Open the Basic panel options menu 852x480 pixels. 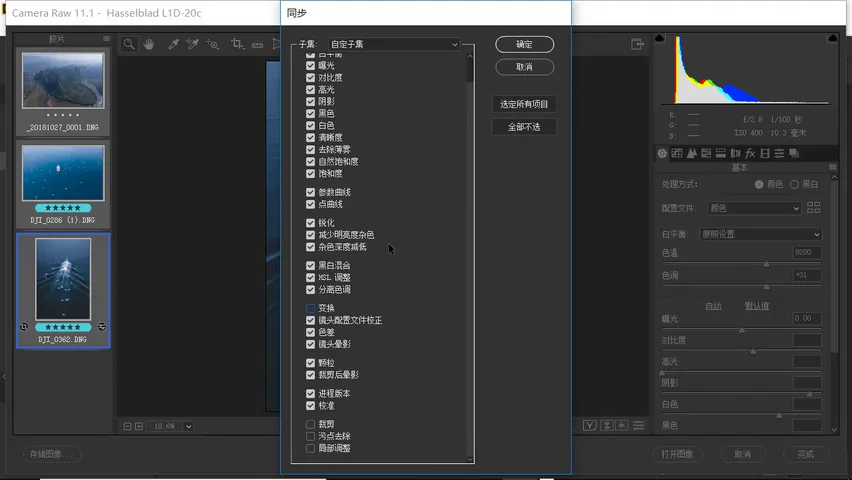(832, 167)
